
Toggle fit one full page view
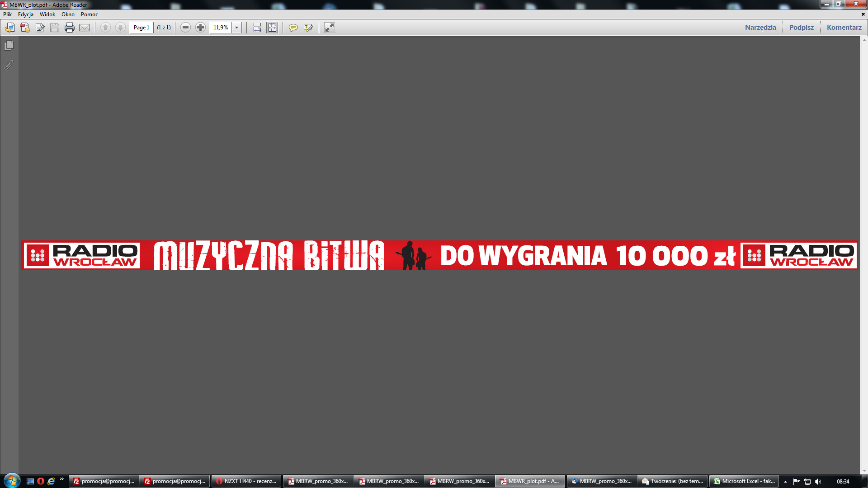click(x=272, y=28)
